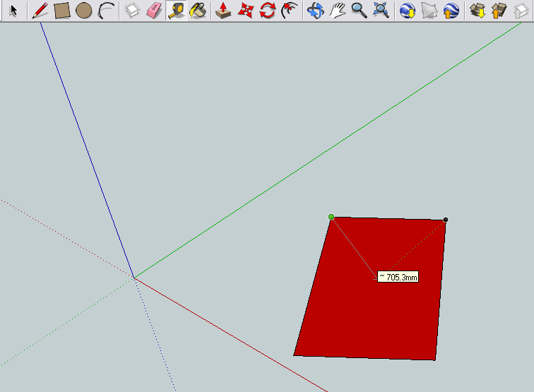Select the Rectangle tool
This screenshot has width=534, height=392.
pyautogui.click(x=62, y=10)
